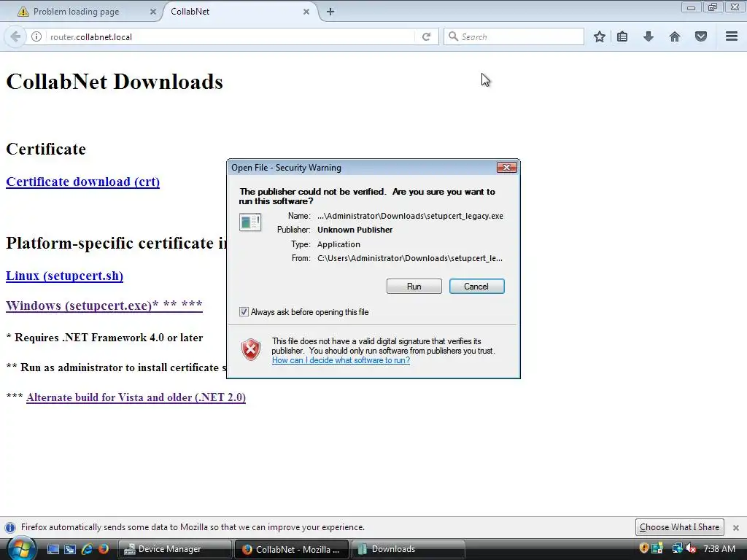Click Unknown Publisher text
This screenshot has height=560, width=747.
click(355, 230)
